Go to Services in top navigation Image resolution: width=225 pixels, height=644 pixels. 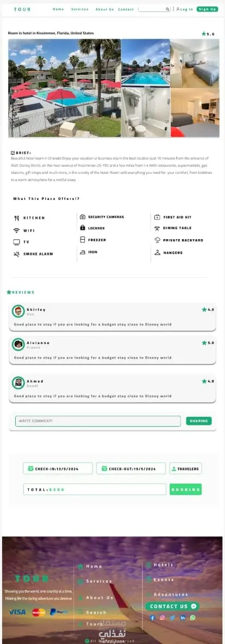click(80, 9)
